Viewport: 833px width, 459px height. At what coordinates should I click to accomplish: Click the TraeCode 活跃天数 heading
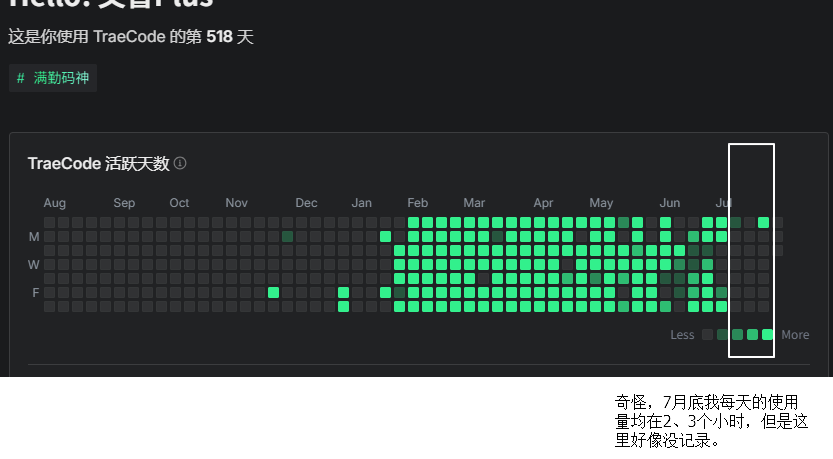(x=98, y=163)
